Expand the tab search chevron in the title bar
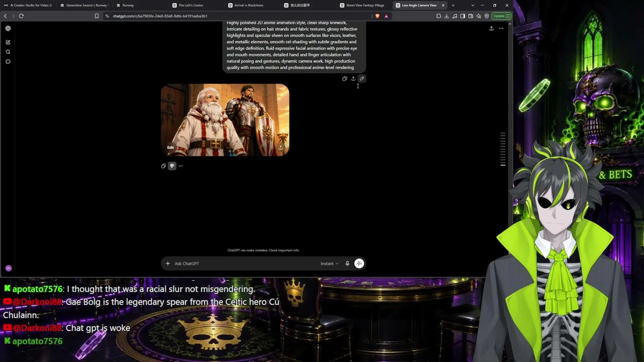 pos(472,6)
